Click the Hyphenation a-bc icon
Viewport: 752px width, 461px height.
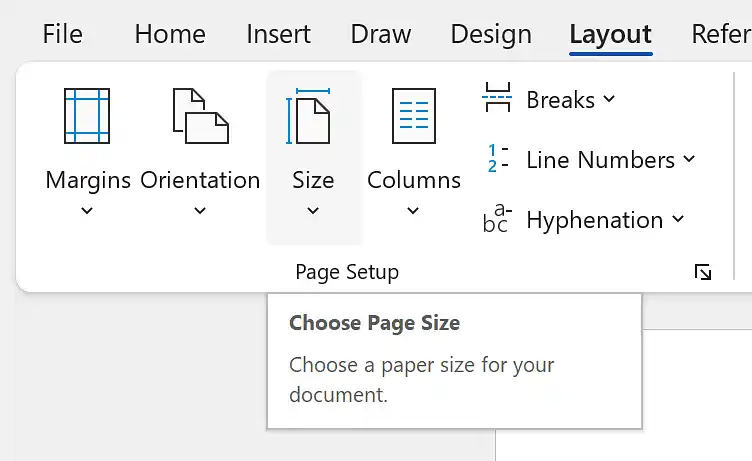(x=497, y=218)
